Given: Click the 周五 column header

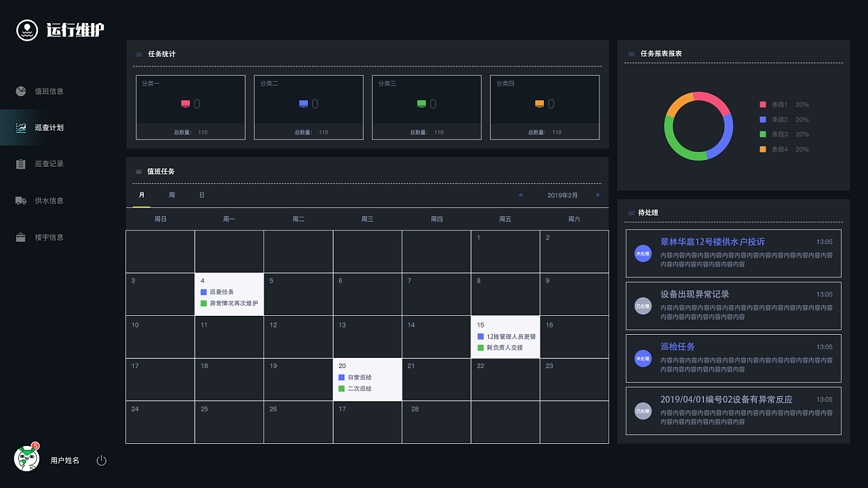Looking at the screenshot, I should coord(505,220).
